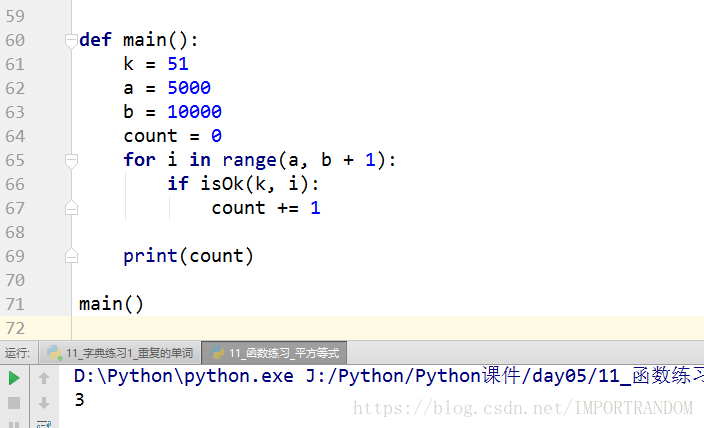Click the console output value 3
704x428 pixels.
(x=79, y=400)
